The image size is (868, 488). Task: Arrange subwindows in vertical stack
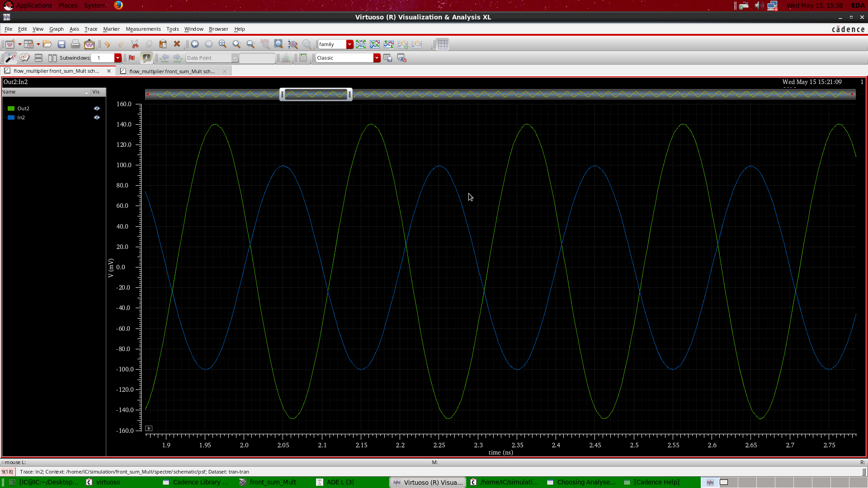click(x=38, y=58)
